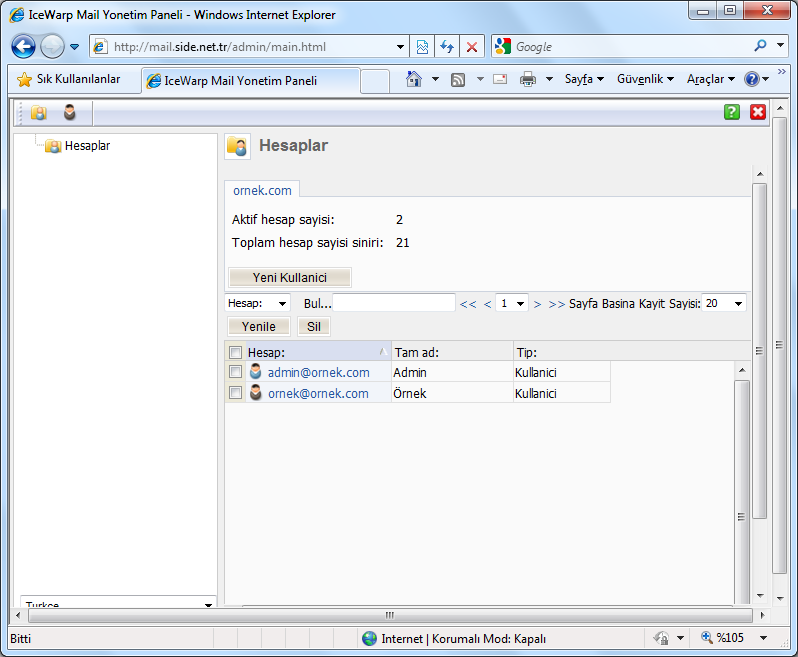Refresh the page with the refresh icon
This screenshot has height=657, width=798.
point(447,47)
